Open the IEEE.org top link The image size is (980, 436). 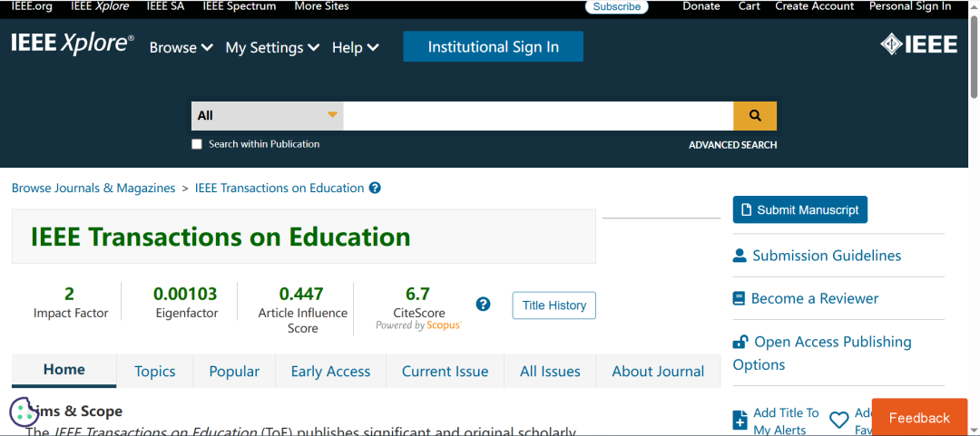pos(32,6)
